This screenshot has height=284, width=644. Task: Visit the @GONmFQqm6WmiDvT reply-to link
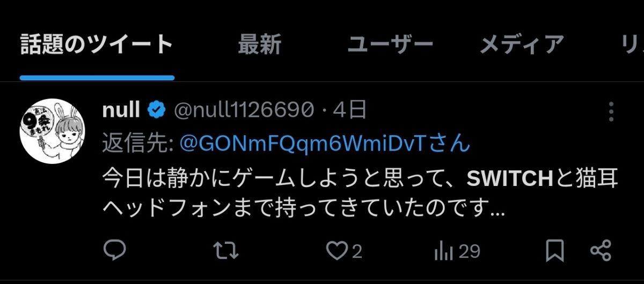(x=325, y=144)
